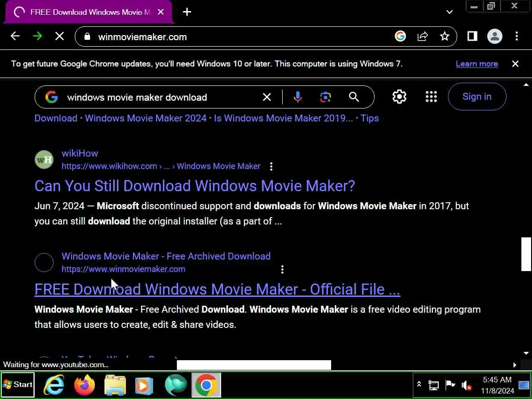Screen dimensions: 532x399
Task: Open the clock showing 5:45 AM
Action: 497,385
